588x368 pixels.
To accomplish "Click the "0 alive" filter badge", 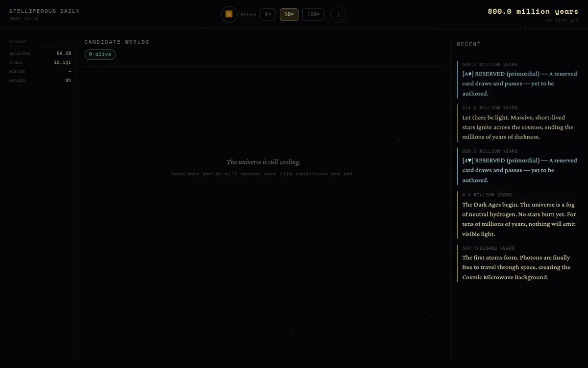I will (x=100, y=54).
